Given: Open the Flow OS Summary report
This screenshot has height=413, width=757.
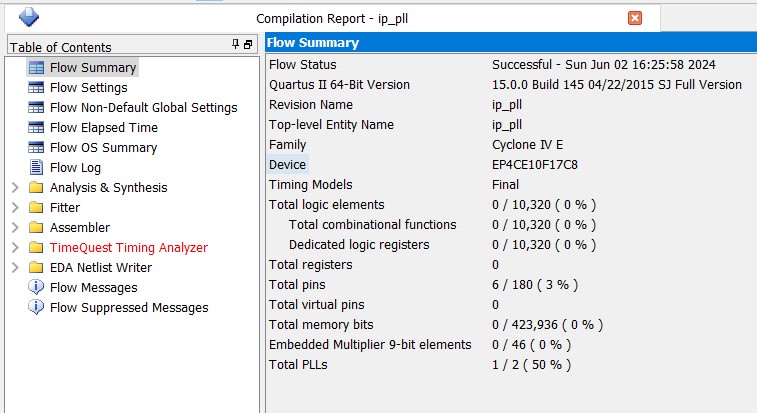Looking at the screenshot, I should tap(103, 148).
